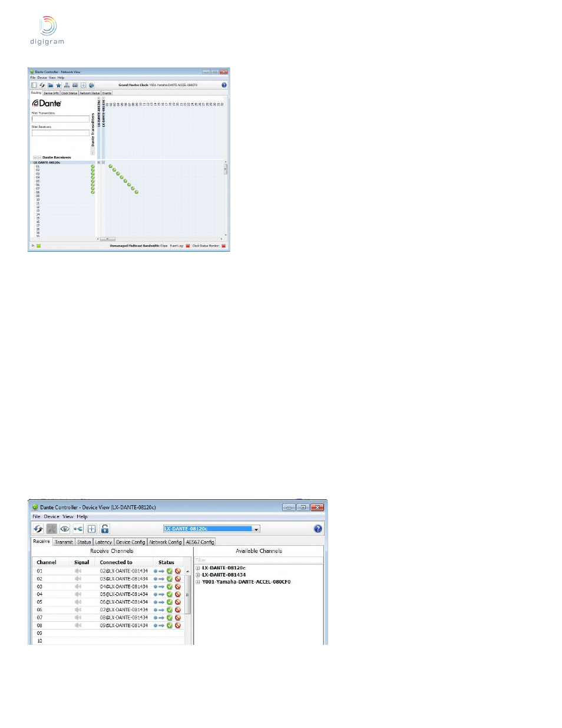Click the Receive Channels list scrollbar thumb
The image size is (562, 728).
[188, 595]
